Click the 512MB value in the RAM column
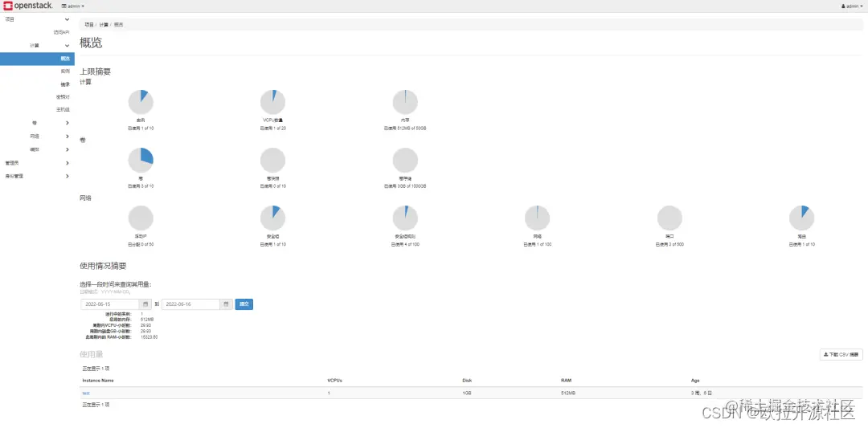This screenshot has width=868, height=428. coord(567,393)
